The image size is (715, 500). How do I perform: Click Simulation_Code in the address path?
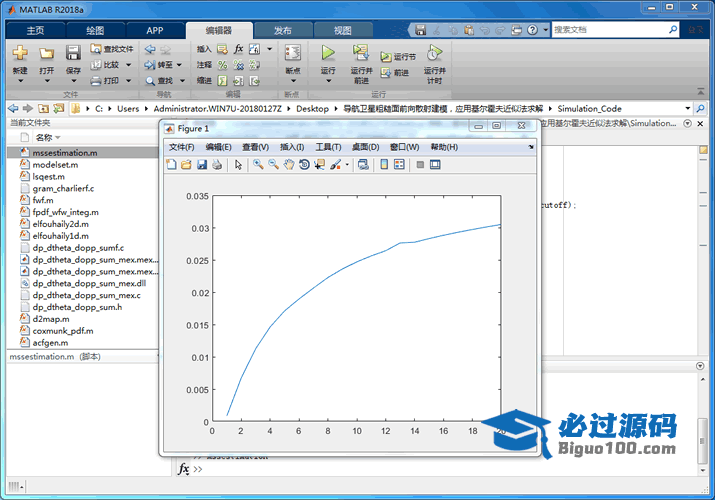589,108
